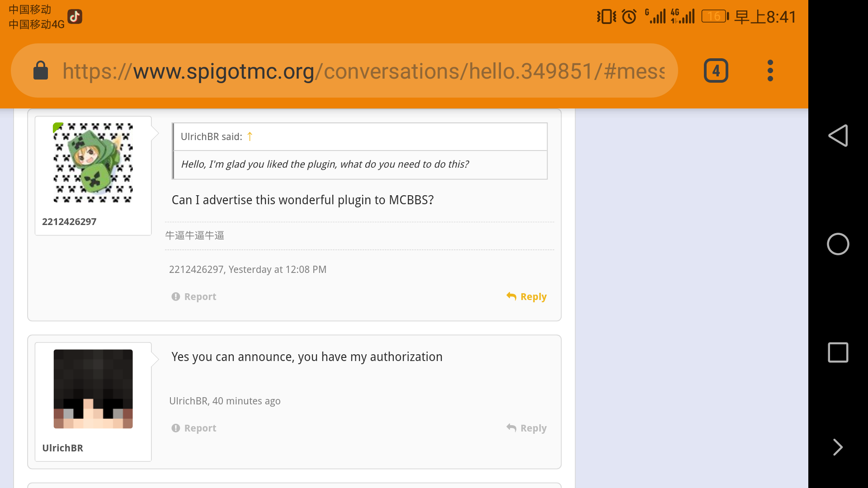The image size is (868, 488).
Task: Tap the TikTok notification icon in status bar
Action: 75,17
